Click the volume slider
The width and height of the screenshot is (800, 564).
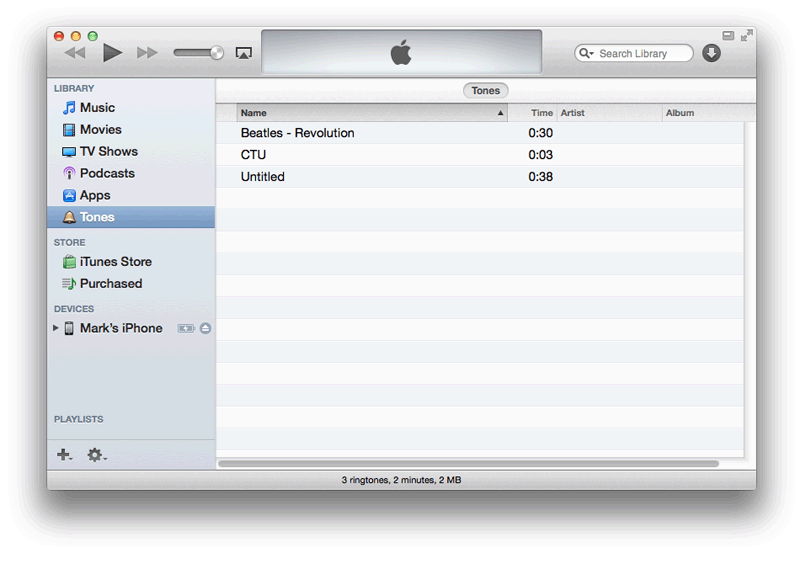[198, 53]
